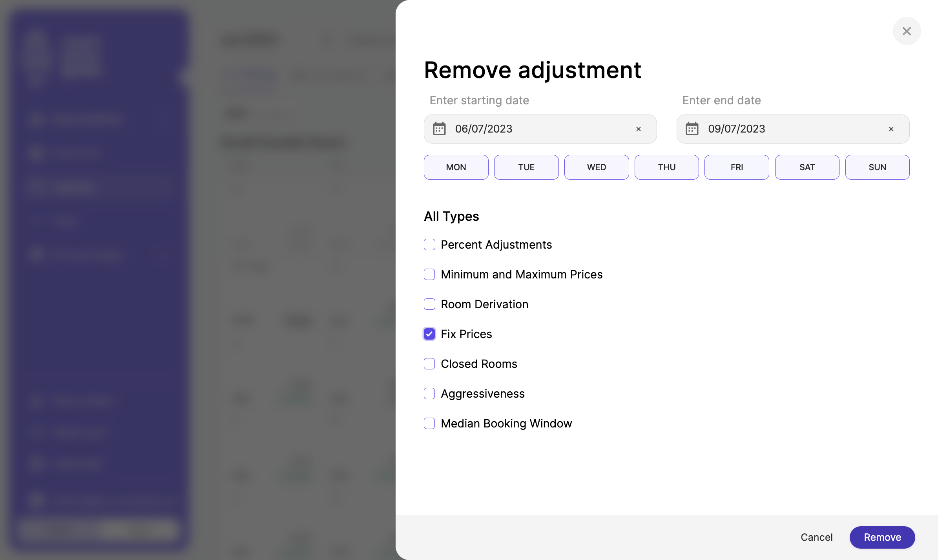Image resolution: width=938 pixels, height=560 pixels.
Task: Check the Median Booking Window option
Action: click(429, 424)
